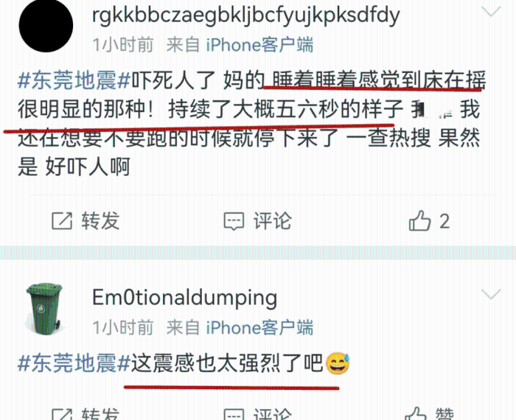Open username rgkkbbczaegbkljbcfyujkpksdfdy profile
The image size is (516, 420).
pos(245,15)
